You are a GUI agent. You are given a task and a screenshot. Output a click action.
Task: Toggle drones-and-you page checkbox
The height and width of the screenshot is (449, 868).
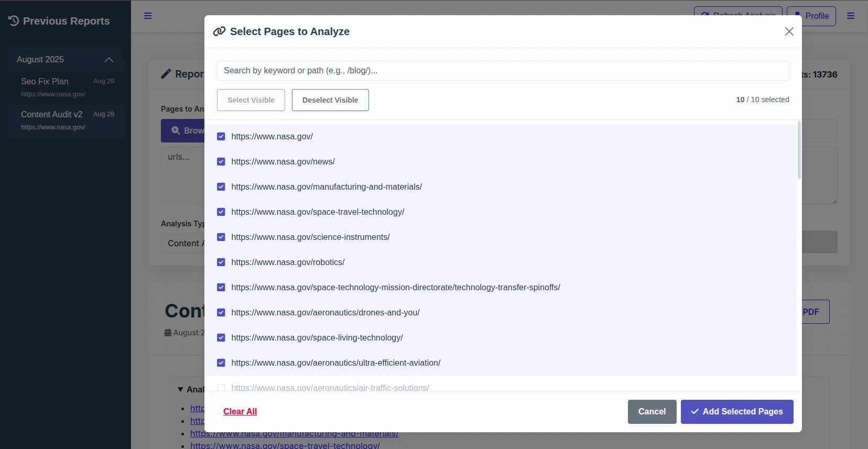point(221,312)
